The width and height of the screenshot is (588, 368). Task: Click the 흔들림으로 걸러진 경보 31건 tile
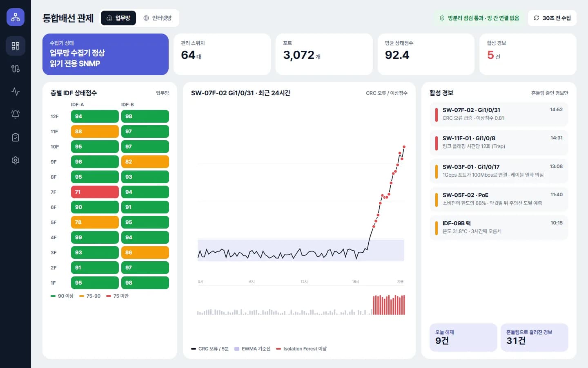point(535,337)
